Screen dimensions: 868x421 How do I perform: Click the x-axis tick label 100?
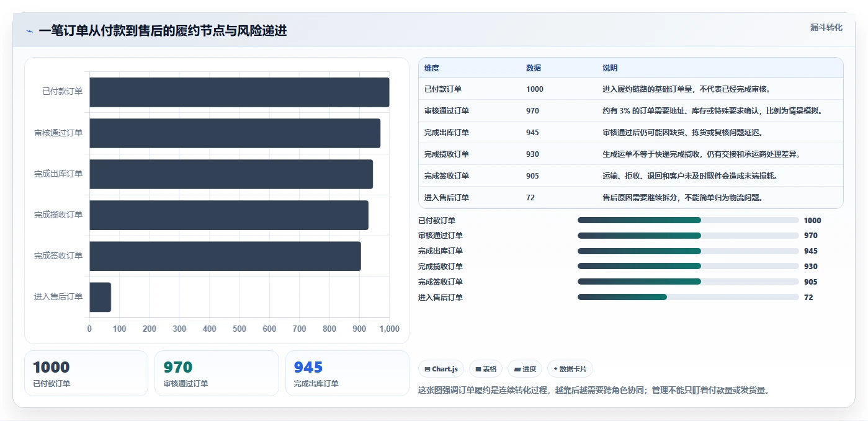pos(120,329)
